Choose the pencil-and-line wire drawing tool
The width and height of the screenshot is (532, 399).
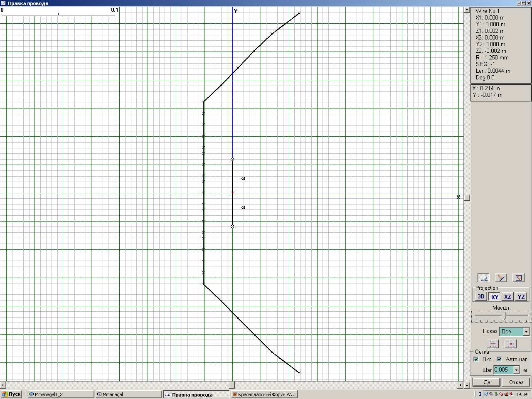coord(501,278)
